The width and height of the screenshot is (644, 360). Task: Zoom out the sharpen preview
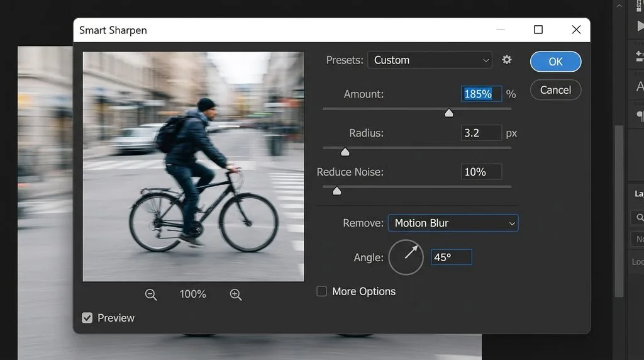[x=151, y=295]
